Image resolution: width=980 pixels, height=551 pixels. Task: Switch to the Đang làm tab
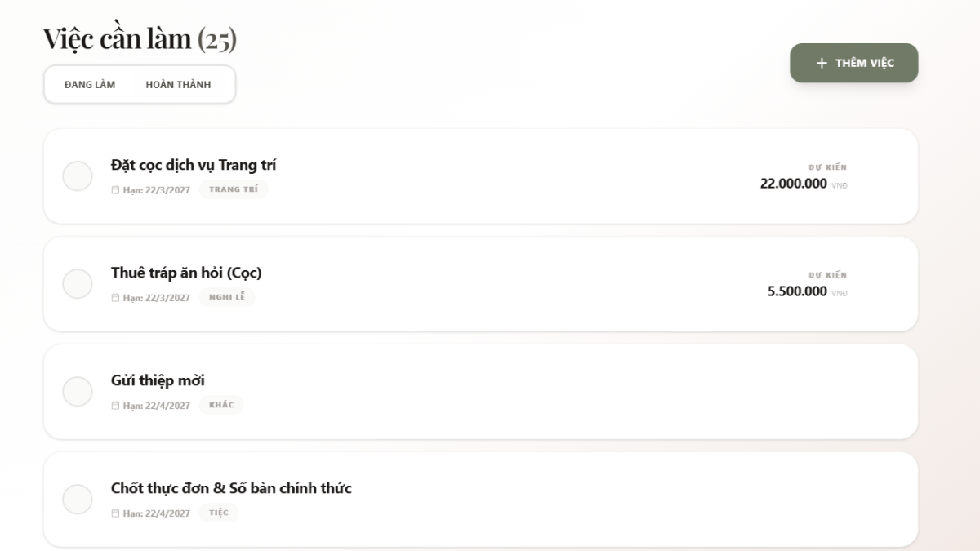90,85
